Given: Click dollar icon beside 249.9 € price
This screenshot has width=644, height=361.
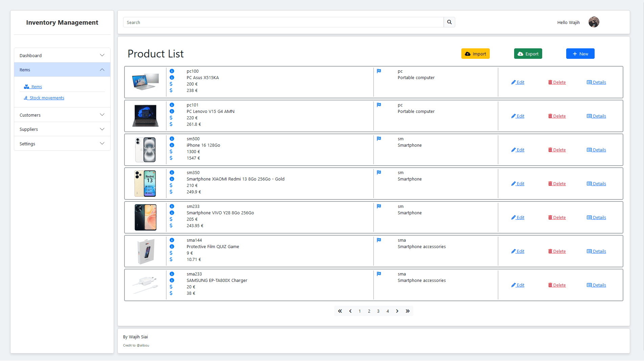Looking at the screenshot, I should [x=171, y=192].
